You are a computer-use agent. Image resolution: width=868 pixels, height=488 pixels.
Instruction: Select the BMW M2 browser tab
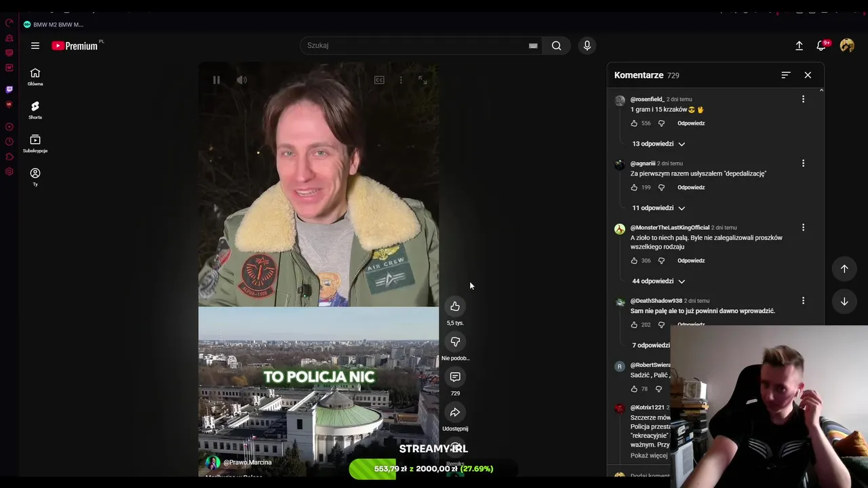pos(53,24)
